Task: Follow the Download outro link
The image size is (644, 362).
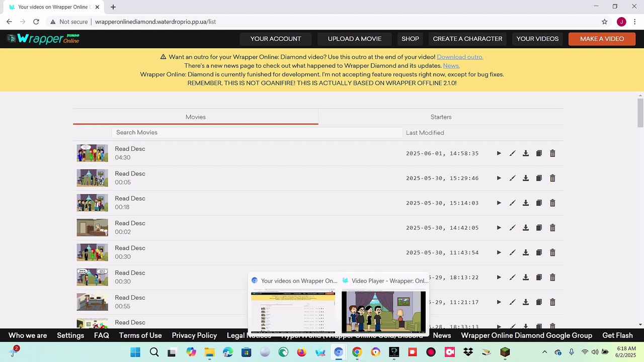Action: click(x=460, y=57)
